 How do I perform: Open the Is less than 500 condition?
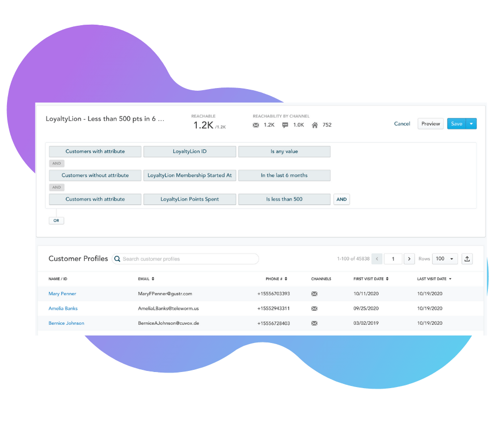tap(284, 199)
